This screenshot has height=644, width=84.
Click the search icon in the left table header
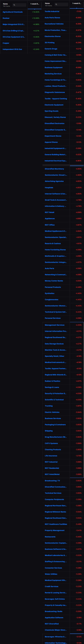click(x=14, y=5)
